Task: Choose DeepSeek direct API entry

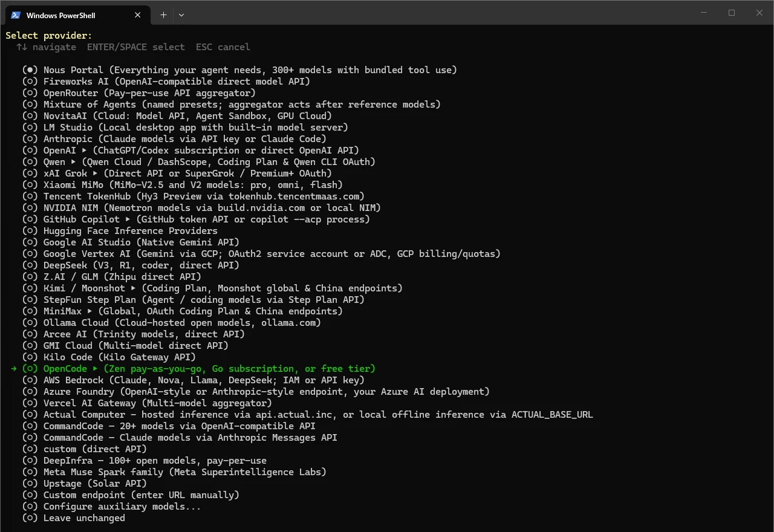Action: pos(131,265)
